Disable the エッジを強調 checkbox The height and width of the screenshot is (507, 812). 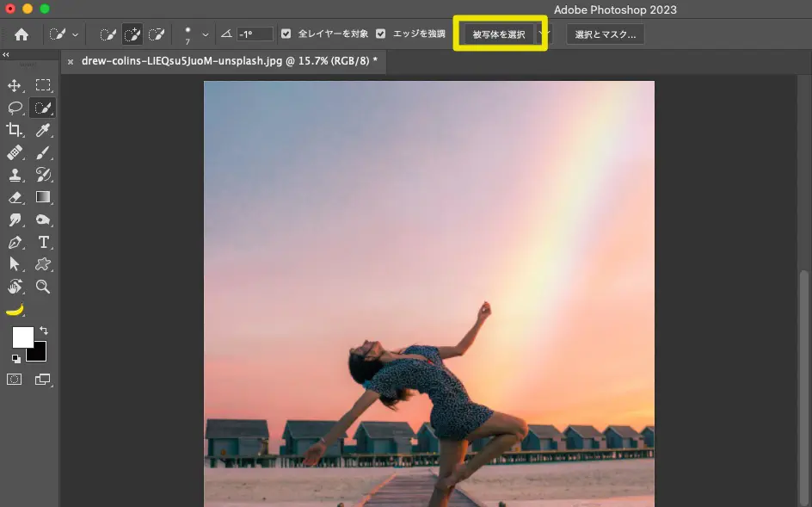pyautogui.click(x=380, y=34)
